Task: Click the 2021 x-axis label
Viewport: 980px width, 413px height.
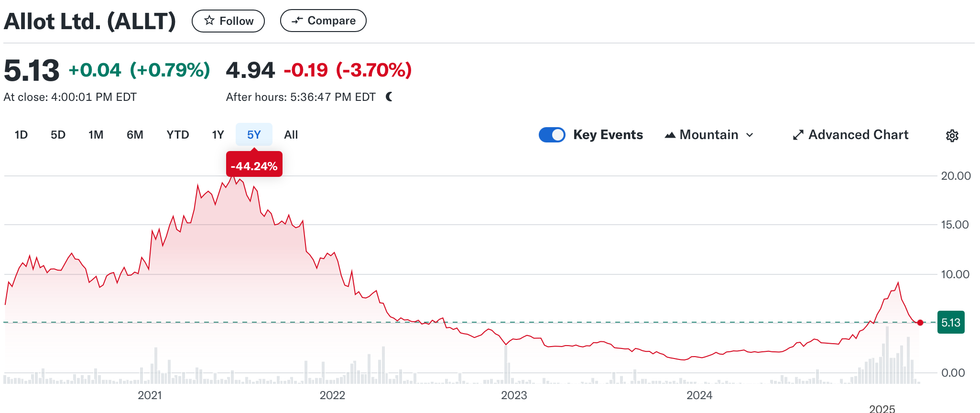Action: (150, 395)
